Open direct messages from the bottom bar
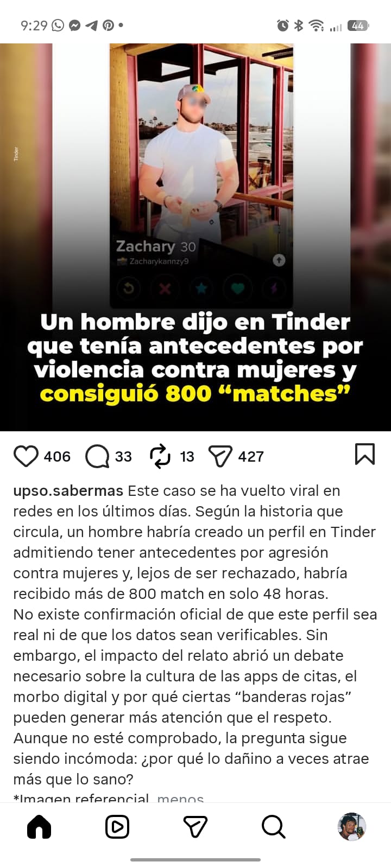The height and width of the screenshot is (868, 391). pyautogui.click(x=195, y=827)
